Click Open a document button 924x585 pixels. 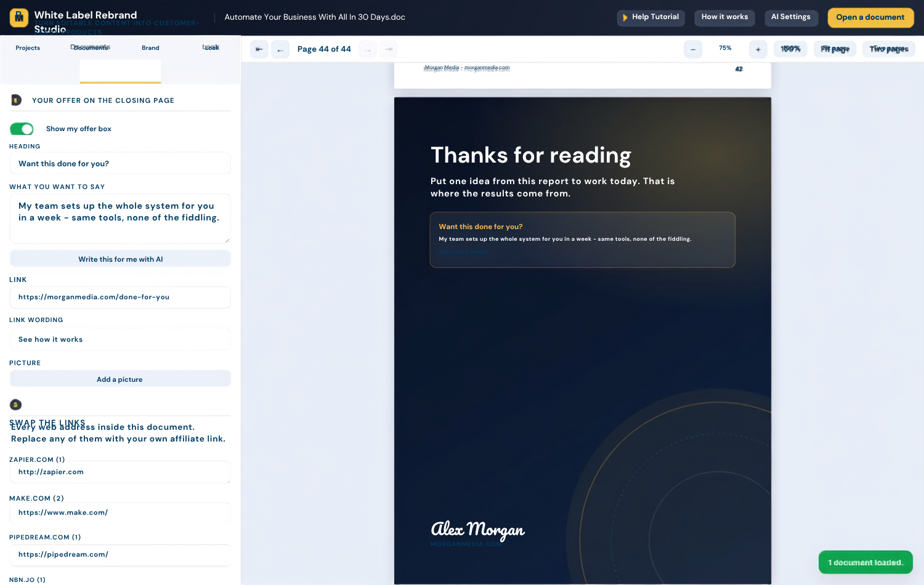coord(870,17)
